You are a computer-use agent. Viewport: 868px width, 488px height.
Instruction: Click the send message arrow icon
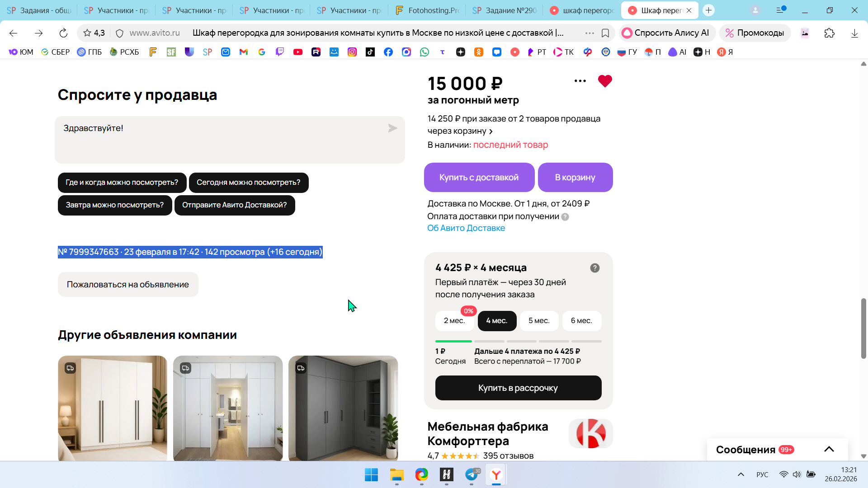coord(392,129)
